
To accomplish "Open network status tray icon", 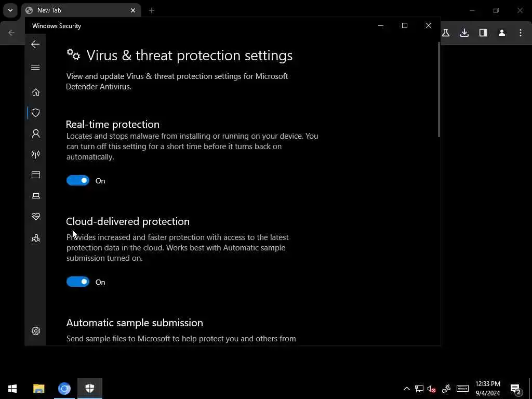I will (419, 389).
